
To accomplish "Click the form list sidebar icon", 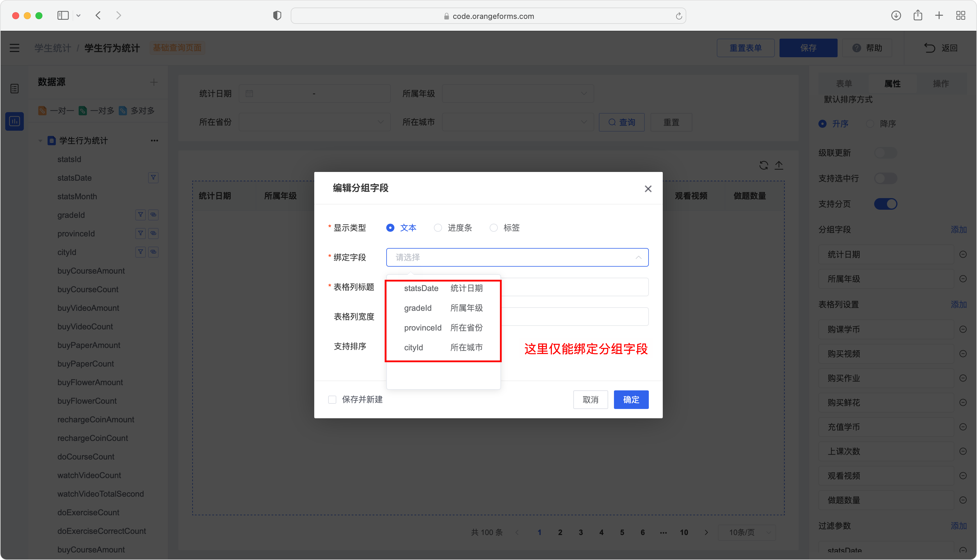I will (15, 89).
